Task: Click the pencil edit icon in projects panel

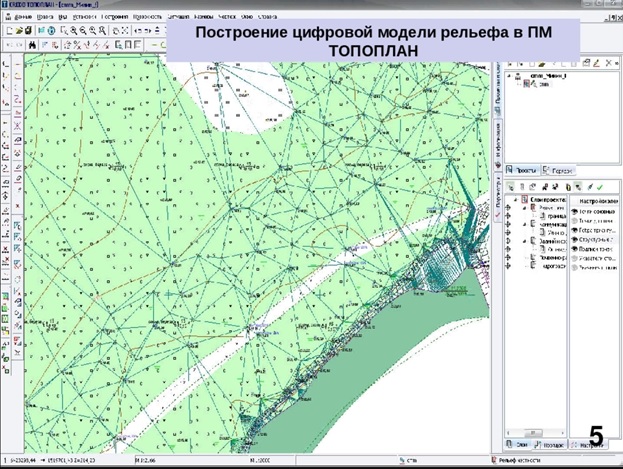Action: click(x=596, y=63)
